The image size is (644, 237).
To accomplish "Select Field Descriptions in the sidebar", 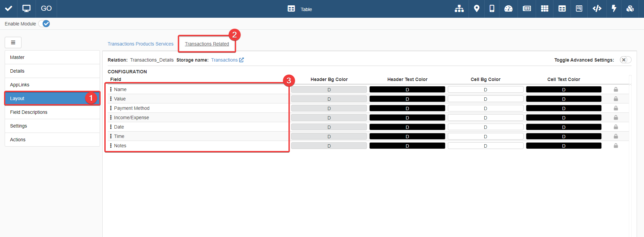I will click(29, 112).
